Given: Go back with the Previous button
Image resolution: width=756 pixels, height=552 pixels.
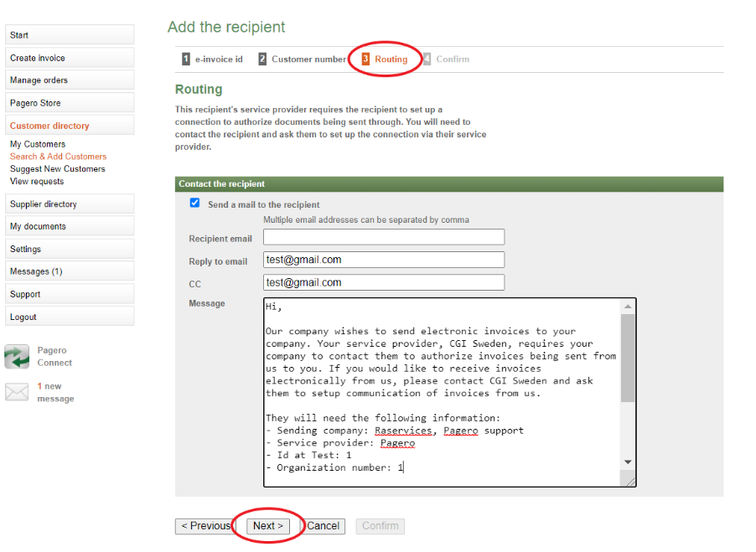Looking at the screenshot, I should click(205, 526).
